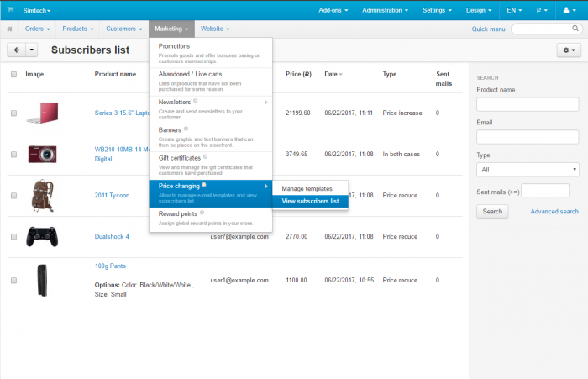Screen dimensions: 588x379
Task: Click the Price changing info icon
Action: (204, 185)
